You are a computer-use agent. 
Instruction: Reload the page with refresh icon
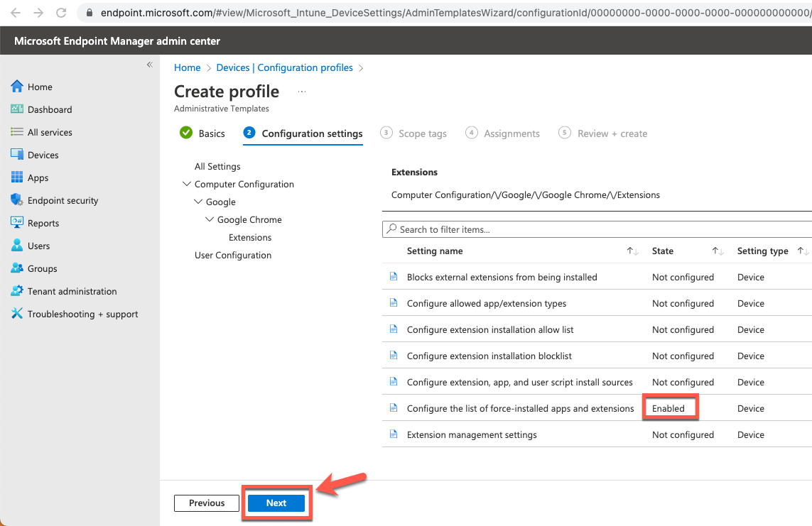(x=61, y=12)
